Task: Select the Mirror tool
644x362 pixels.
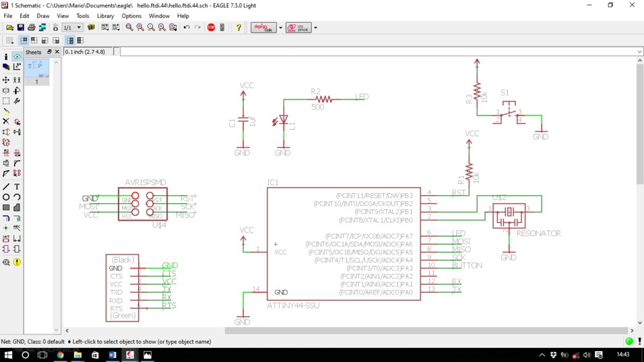Action: coord(6,90)
